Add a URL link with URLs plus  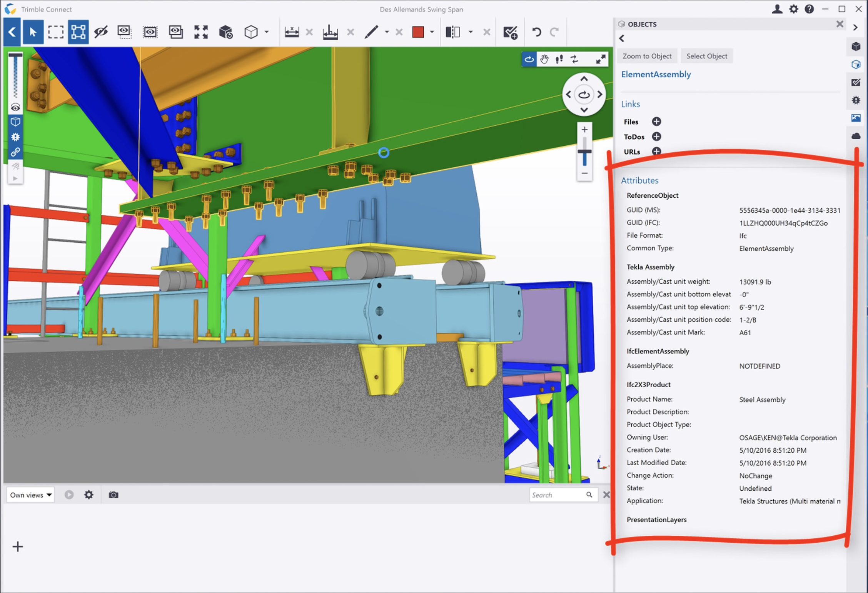coord(656,152)
